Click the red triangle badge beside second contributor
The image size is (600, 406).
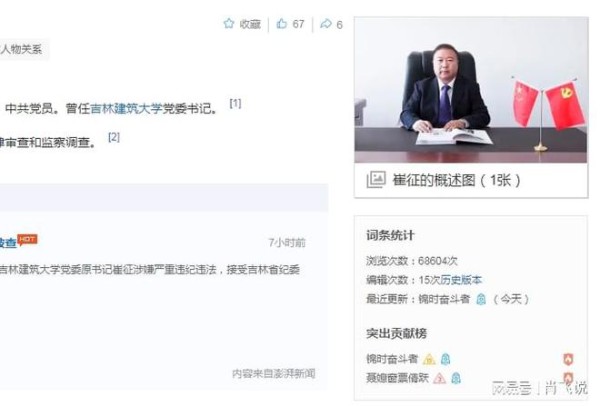pyautogui.click(x=439, y=378)
